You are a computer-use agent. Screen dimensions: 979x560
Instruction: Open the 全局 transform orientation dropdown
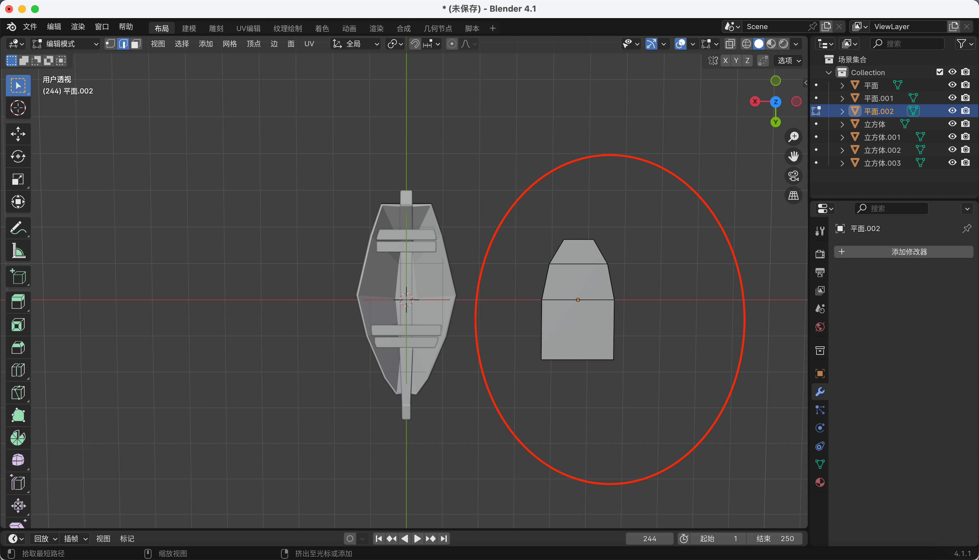[x=356, y=44]
